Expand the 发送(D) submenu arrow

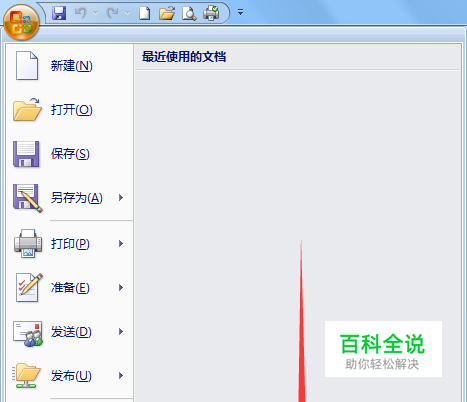click(x=121, y=332)
